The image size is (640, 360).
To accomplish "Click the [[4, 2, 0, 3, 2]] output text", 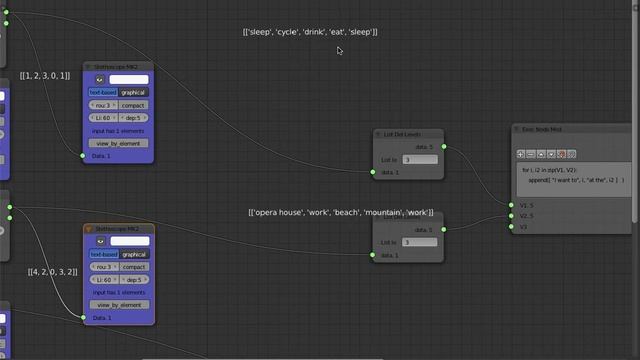I will [x=53, y=272].
